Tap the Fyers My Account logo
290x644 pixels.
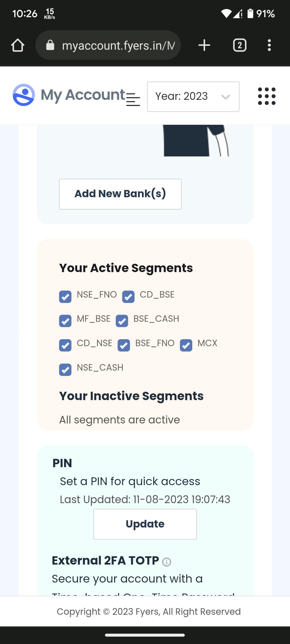coord(24,95)
